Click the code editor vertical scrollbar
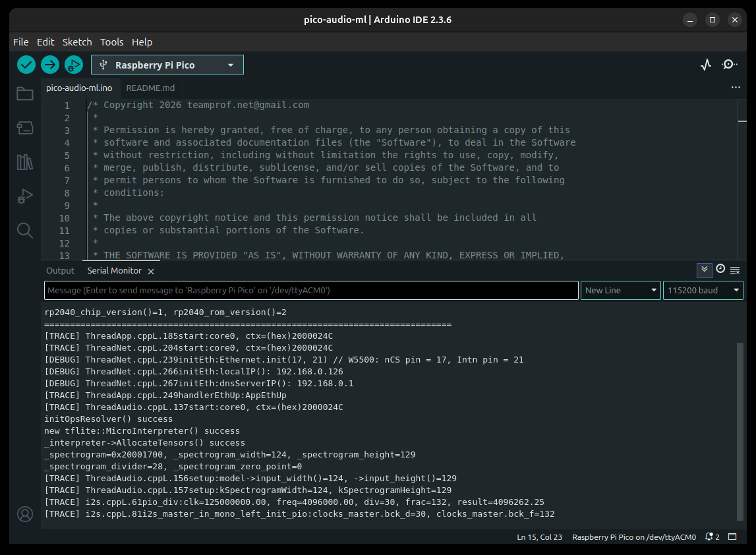Image resolution: width=756 pixels, height=555 pixels. (742, 179)
